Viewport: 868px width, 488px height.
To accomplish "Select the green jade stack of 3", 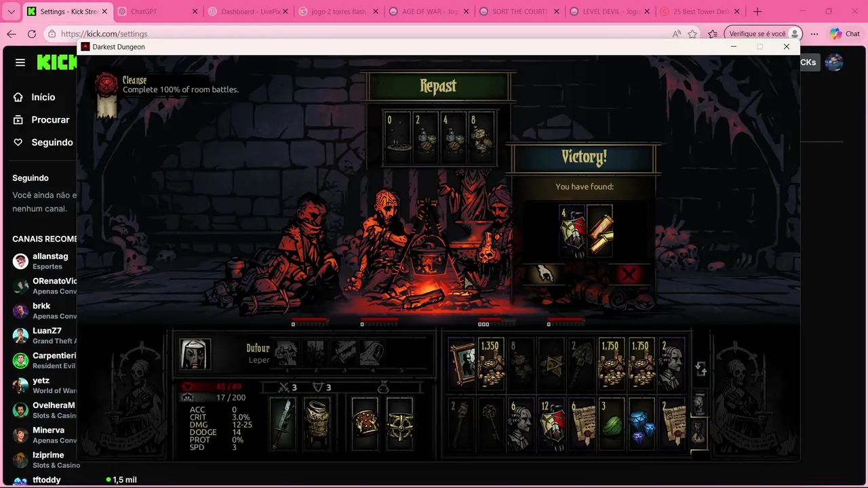I will click(x=611, y=424).
